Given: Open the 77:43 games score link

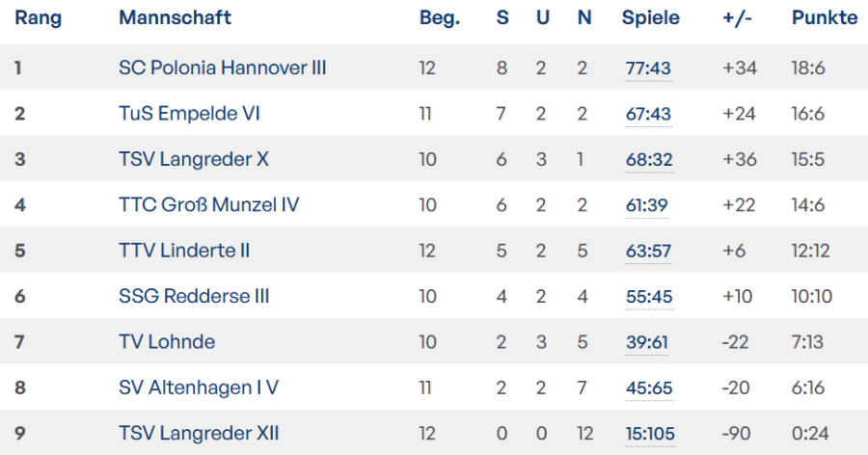Looking at the screenshot, I should click(648, 68).
